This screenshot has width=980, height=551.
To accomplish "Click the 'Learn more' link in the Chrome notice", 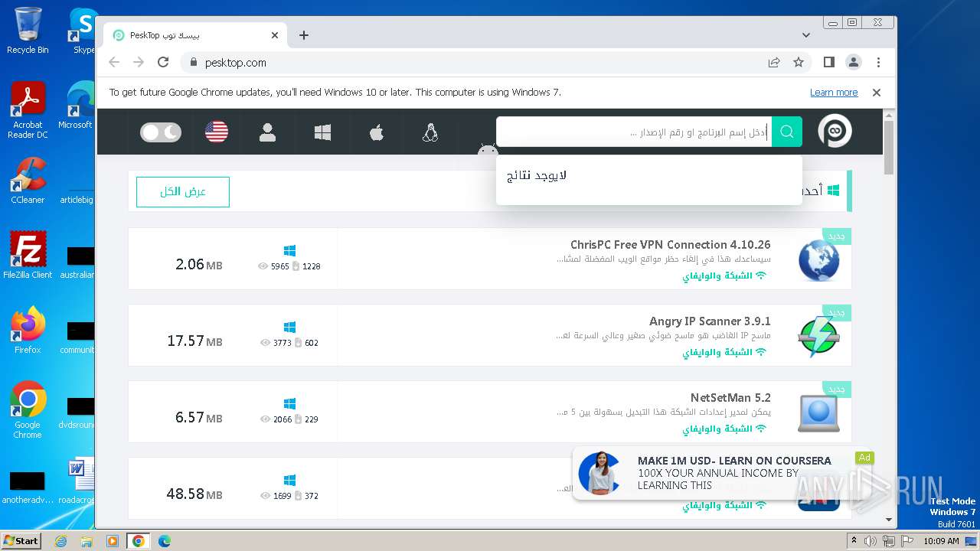I will (834, 93).
